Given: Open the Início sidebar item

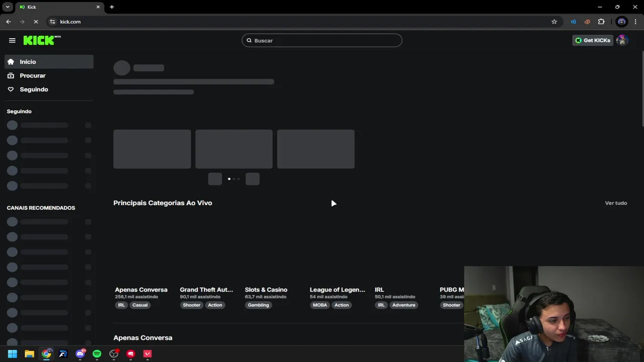Looking at the screenshot, I should [x=49, y=62].
